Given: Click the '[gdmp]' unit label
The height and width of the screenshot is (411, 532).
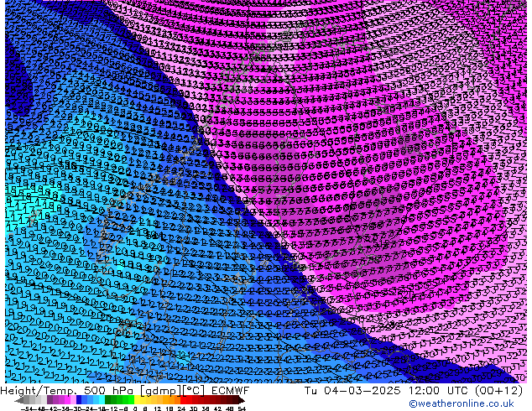Looking at the screenshot, I should tap(161, 391).
